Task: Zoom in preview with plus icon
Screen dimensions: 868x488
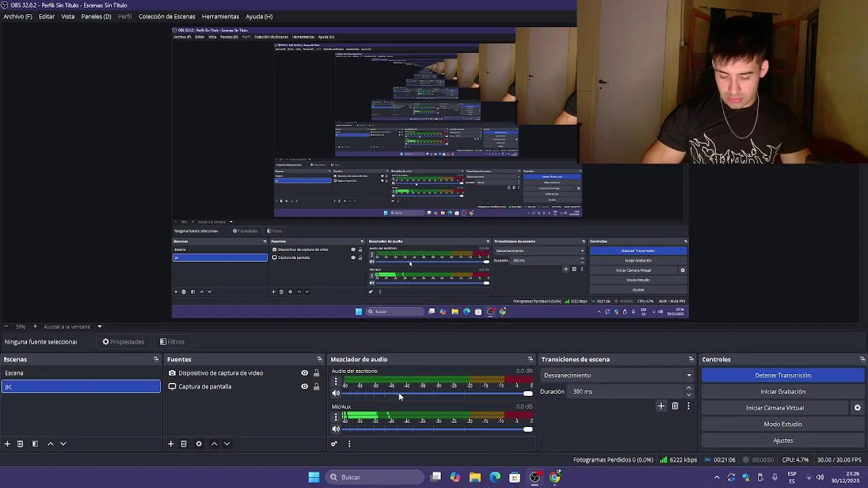Action: [x=35, y=327]
